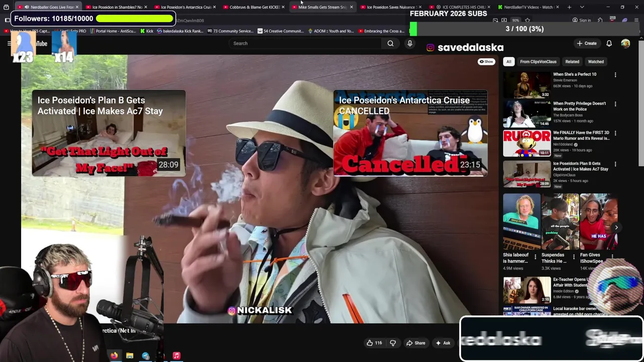644x362 pixels.
Task: Open the YouTube hamburger guide menu
Action: [9, 43]
